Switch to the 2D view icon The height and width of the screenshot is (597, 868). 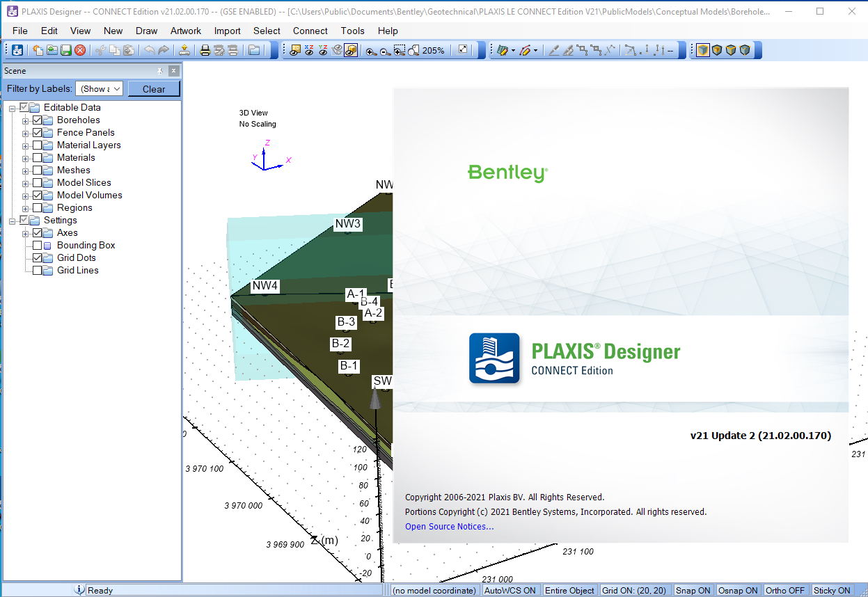pyautogui.click(x=295, y=50)
